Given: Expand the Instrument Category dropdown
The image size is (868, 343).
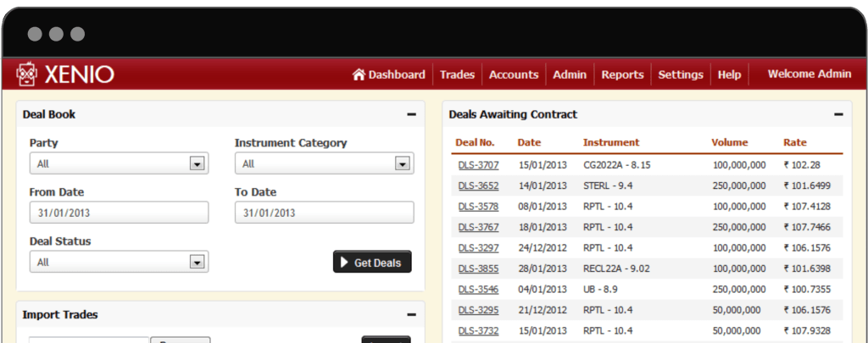Looking at the screenshot, I should click(324, 163).
